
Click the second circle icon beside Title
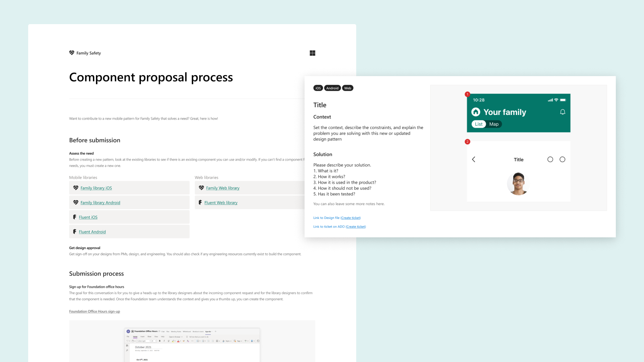[562, 160]
